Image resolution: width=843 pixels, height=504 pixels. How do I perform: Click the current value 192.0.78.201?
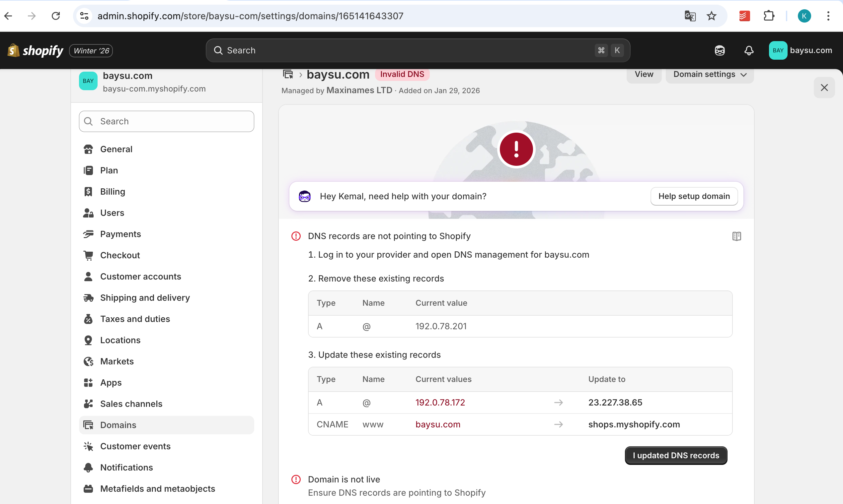(441, 327)
